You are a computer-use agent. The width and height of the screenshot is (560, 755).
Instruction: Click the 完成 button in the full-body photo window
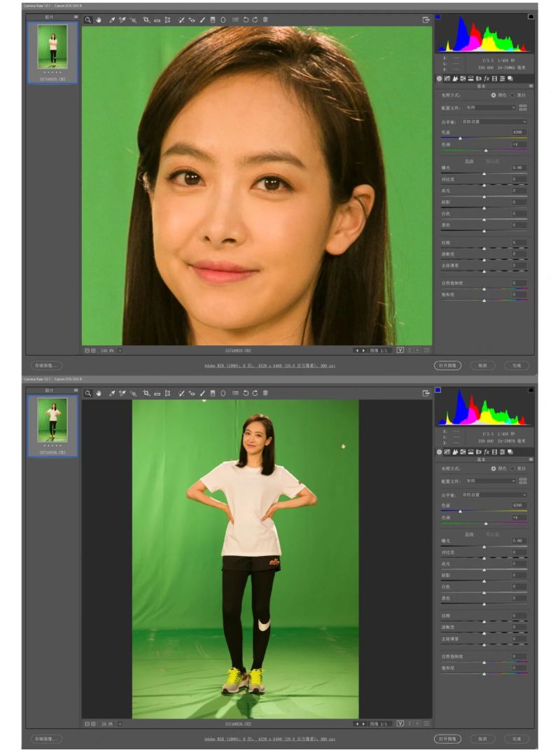517,738
